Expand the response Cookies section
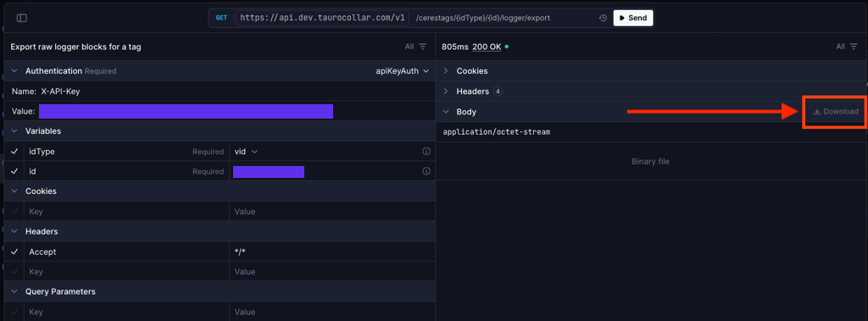Image resolution: width=868 pixels, height=321 pixels. tap(446, 71)
